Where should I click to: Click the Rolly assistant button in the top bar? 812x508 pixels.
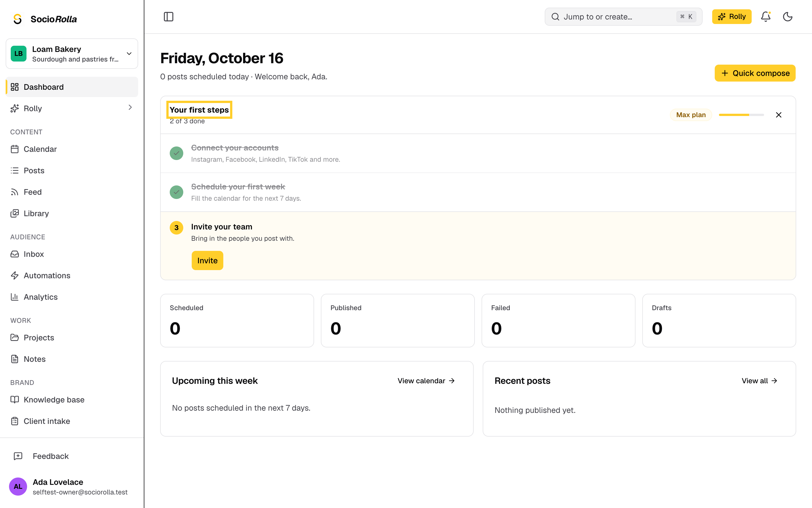[731, 17]
